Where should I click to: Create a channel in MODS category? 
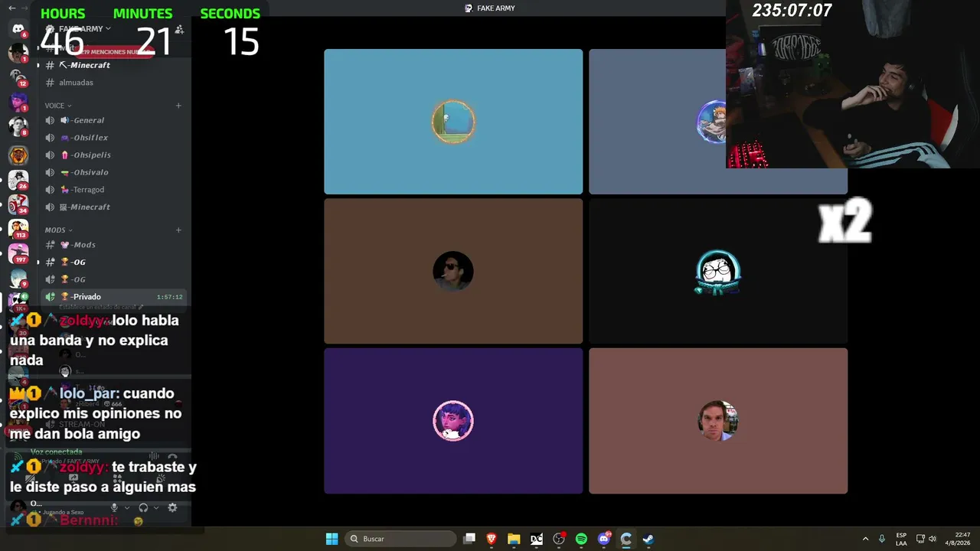(x=178, y=230)
